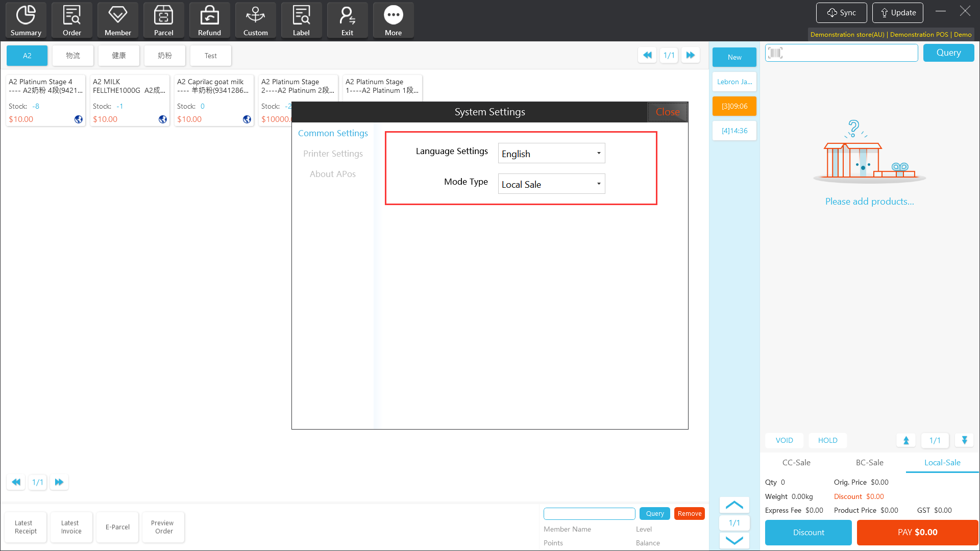Switch to Printer Settings tab

click(333, 154)
